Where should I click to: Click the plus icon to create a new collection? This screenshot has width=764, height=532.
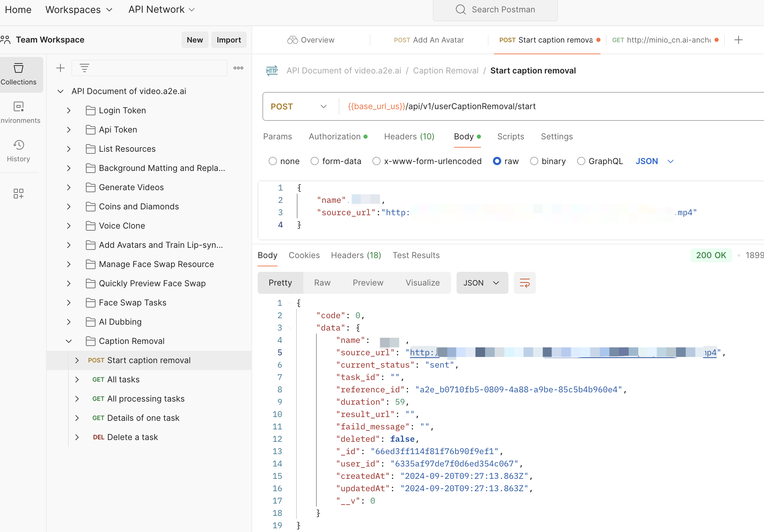coord(60,68)
